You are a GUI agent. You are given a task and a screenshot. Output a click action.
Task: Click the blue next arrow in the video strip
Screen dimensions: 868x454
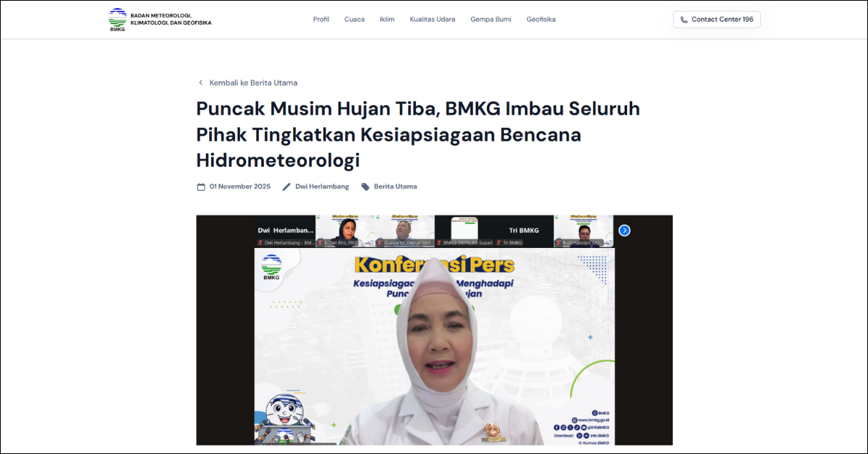(x=624, y=231)
